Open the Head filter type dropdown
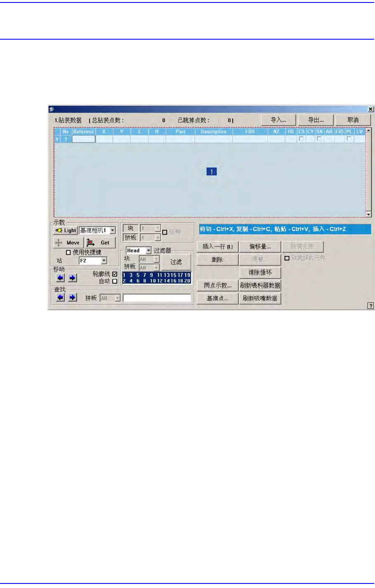Image resolution: width=375 pixels, height=588 pixels. (x=149, y=251)
